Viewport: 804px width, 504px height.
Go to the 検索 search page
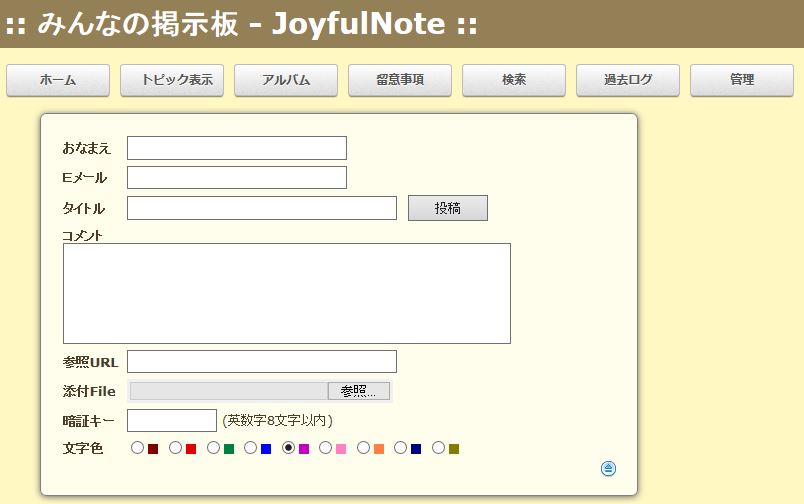tap(514, 80)
